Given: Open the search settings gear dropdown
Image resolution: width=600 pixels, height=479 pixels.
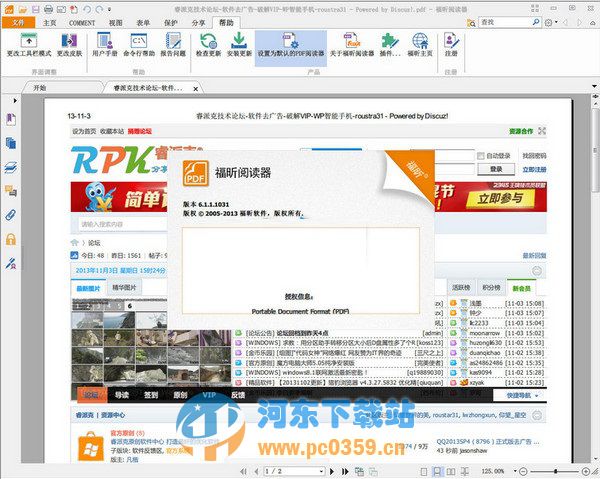Looking at the screenshot, I should [x=551, y=23].
